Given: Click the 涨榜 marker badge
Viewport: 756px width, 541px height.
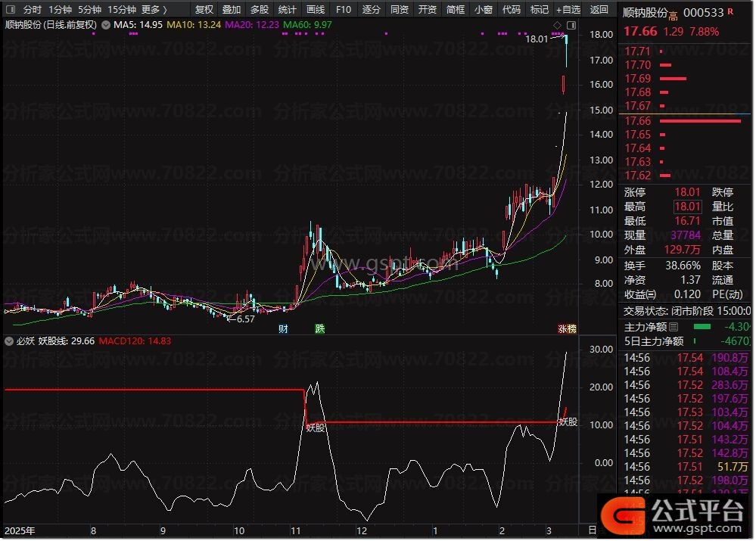Looking at the screenshot, I should click(567, 329).
